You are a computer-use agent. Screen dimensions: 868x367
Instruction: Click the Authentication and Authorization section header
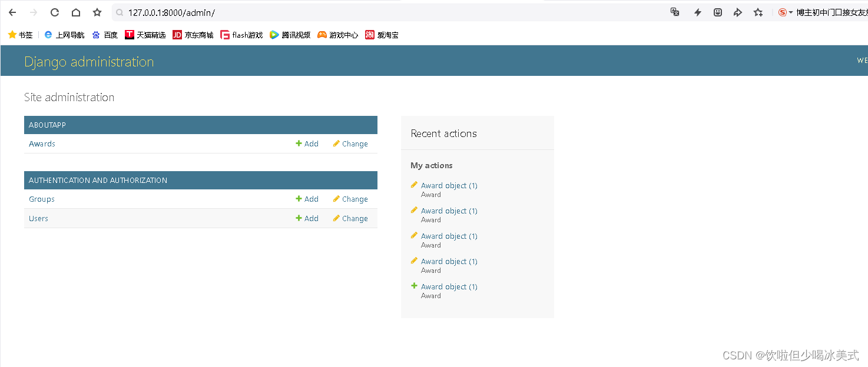click(x=98, y=180)
